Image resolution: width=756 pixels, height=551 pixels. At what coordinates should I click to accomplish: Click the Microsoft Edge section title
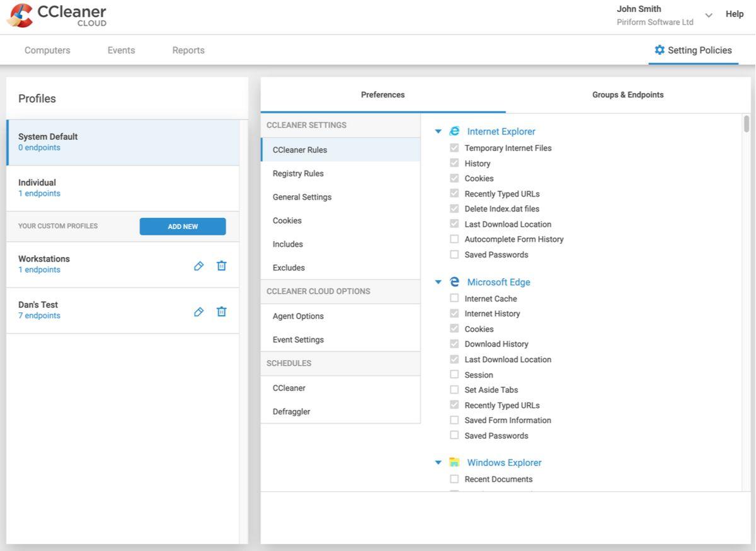pyautogui.click(x=499, y=282)
